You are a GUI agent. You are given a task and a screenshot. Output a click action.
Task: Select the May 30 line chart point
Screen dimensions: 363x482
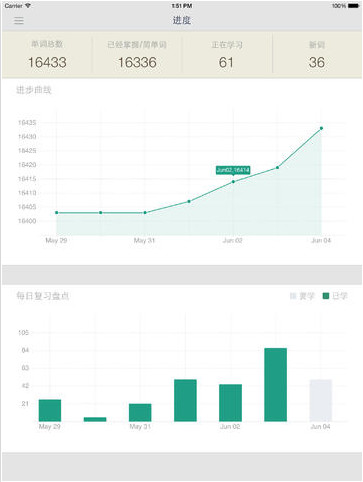pyautogui.click(x=101, y=213)
